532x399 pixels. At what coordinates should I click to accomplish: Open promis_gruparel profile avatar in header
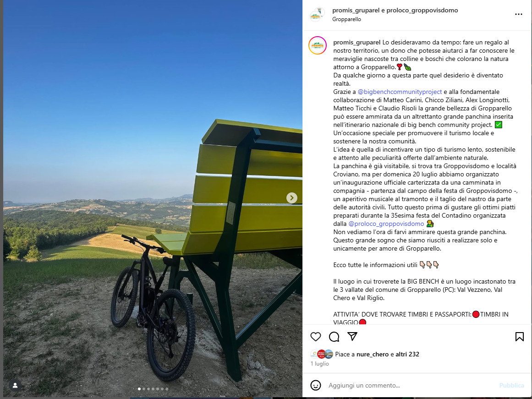pos(317,15)
